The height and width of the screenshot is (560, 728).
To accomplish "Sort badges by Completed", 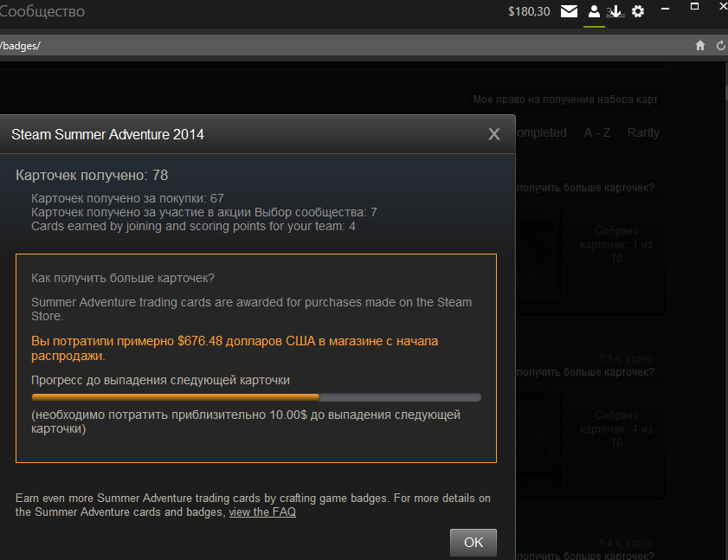I will pos(541,132).
